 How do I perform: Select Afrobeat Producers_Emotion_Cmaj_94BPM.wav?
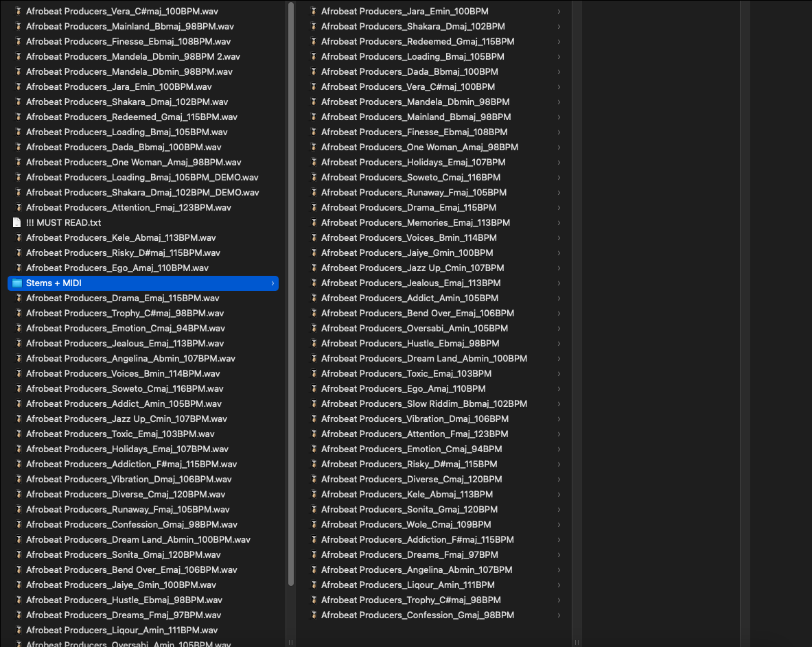click(x=126, y=328)
